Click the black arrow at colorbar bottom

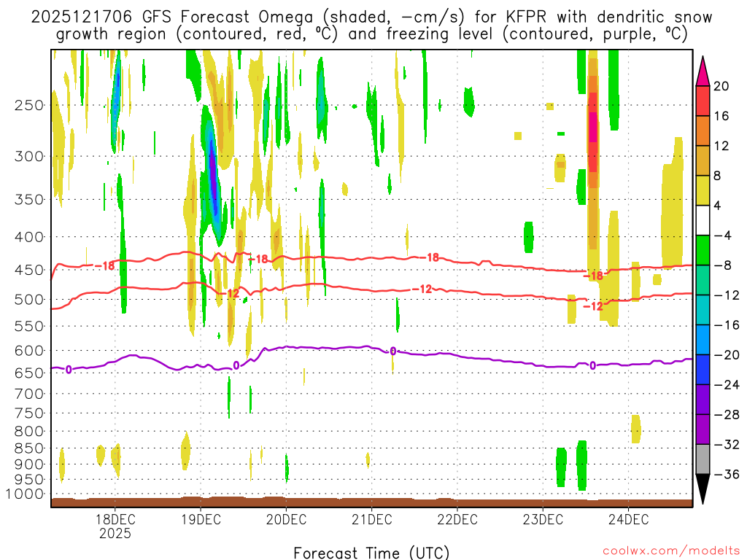click(703, 489)
